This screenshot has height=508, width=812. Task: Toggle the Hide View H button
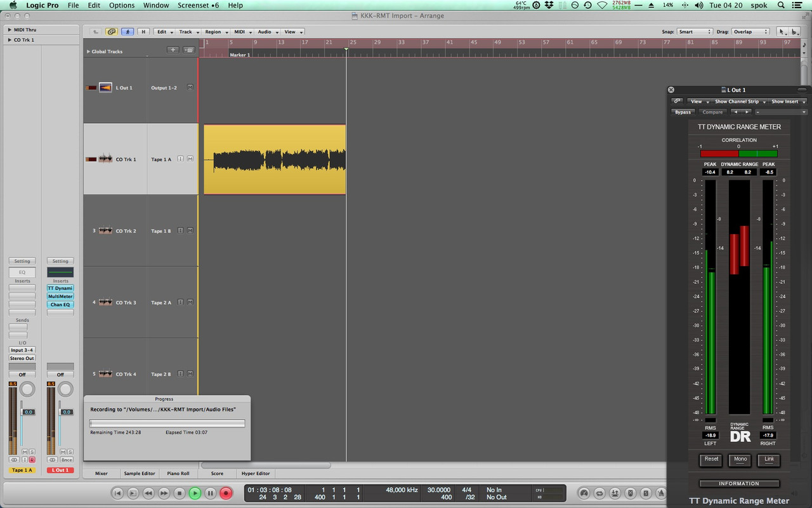point(143,31)
